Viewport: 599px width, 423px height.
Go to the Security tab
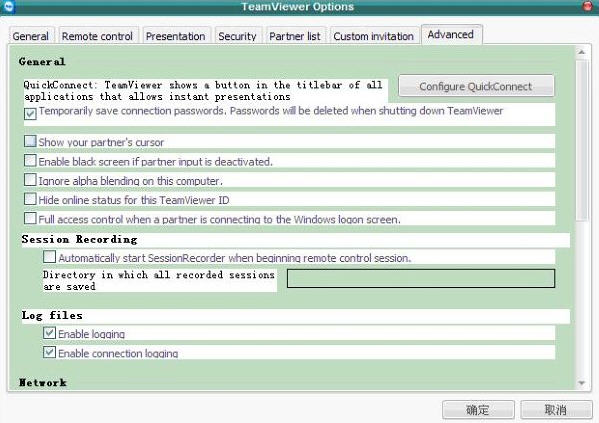[237, 36]
